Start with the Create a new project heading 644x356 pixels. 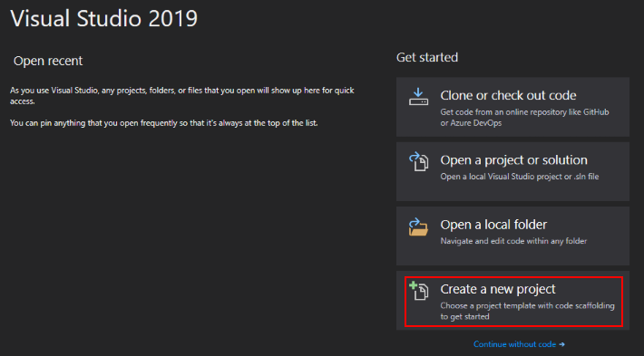[x=498, y=289]
